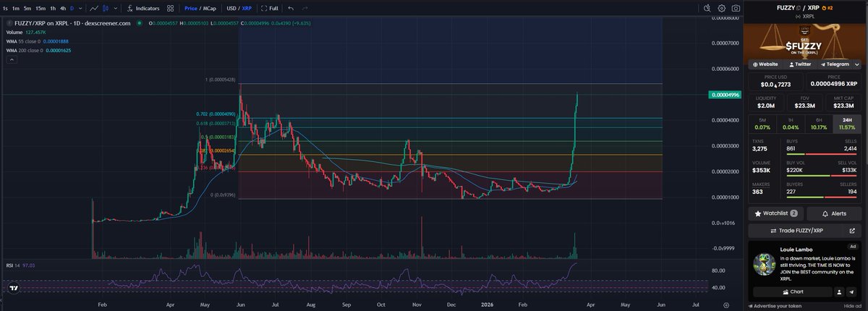Click the PRICE USD value box
The width and height of the screenshot is (868, 311).
[x=776, y=82]
